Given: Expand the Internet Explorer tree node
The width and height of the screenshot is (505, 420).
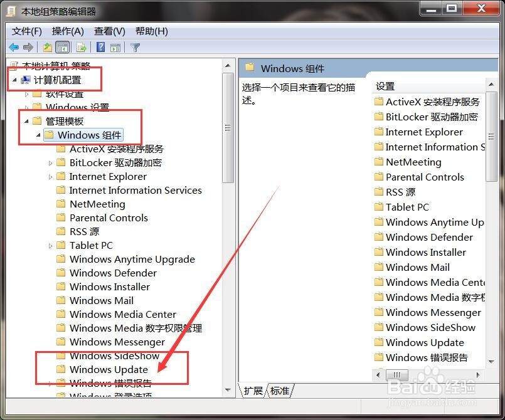Looking at the screenshot, I should [x=50, y=177].
